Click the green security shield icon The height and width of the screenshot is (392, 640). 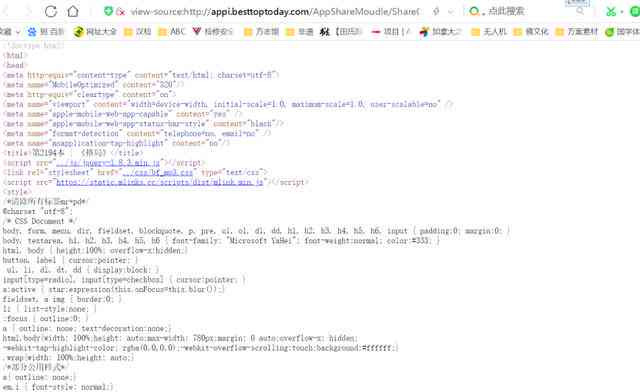108,11
